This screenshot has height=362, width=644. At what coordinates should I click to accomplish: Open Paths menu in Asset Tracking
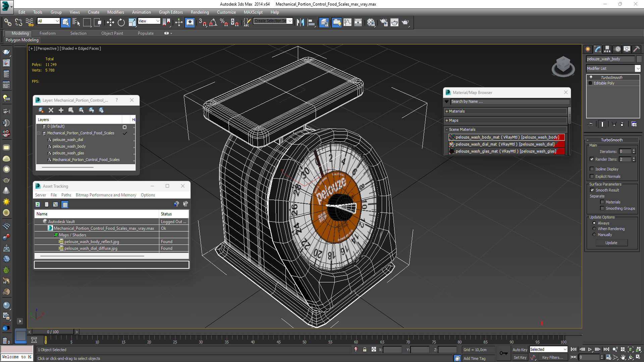tap(66, 195)
